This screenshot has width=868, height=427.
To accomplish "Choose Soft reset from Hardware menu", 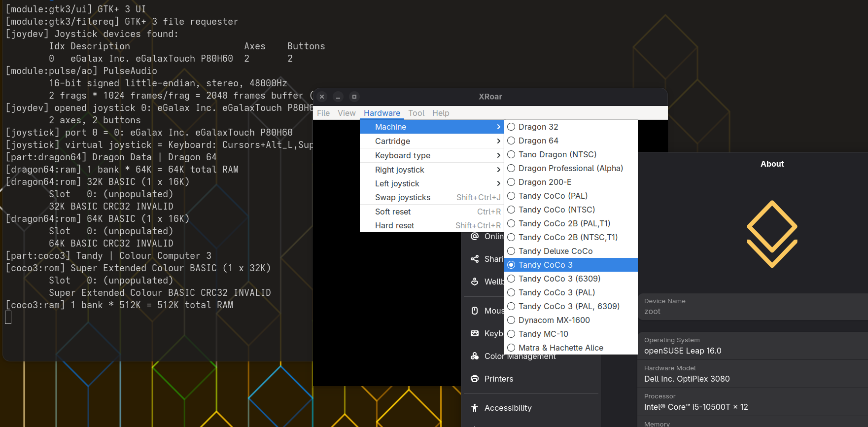I will pyautogui.click(x=432, y=212).
